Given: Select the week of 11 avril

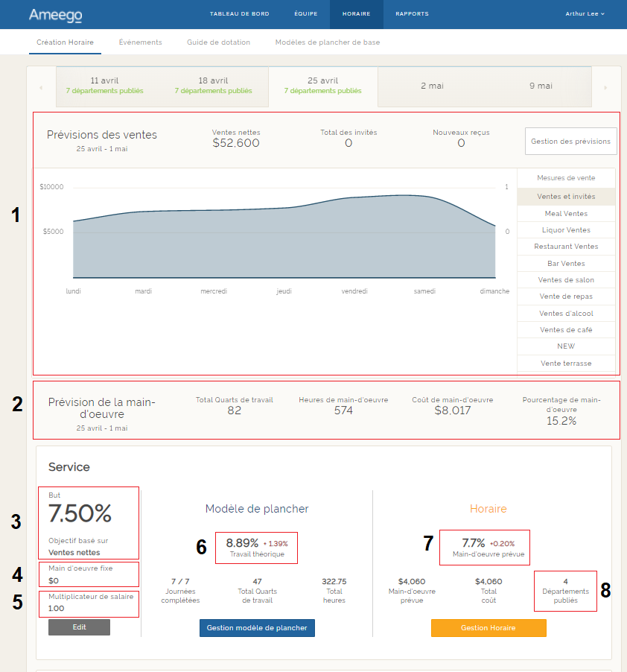Looking at the screenshot, I should pos(104,86).
